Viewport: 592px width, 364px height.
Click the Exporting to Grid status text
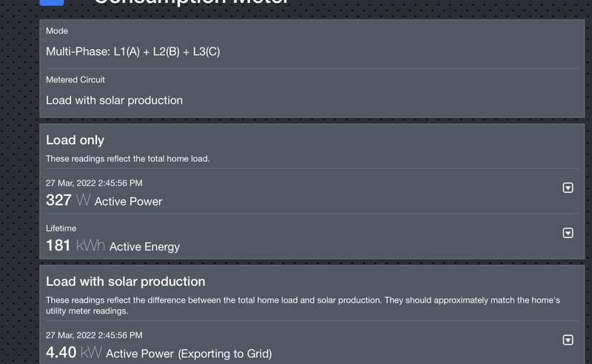[225, 354]
